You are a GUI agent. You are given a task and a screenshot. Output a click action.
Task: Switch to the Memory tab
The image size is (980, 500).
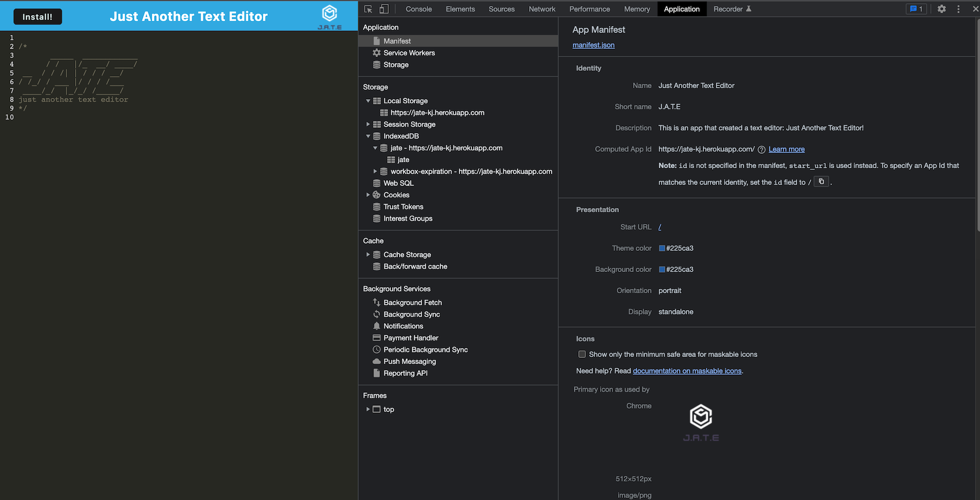(637, 9)
